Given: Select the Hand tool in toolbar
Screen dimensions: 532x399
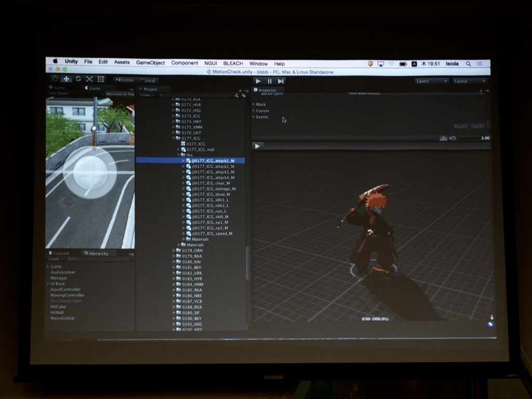Looking at the screenshot, I should click(55, 79).
